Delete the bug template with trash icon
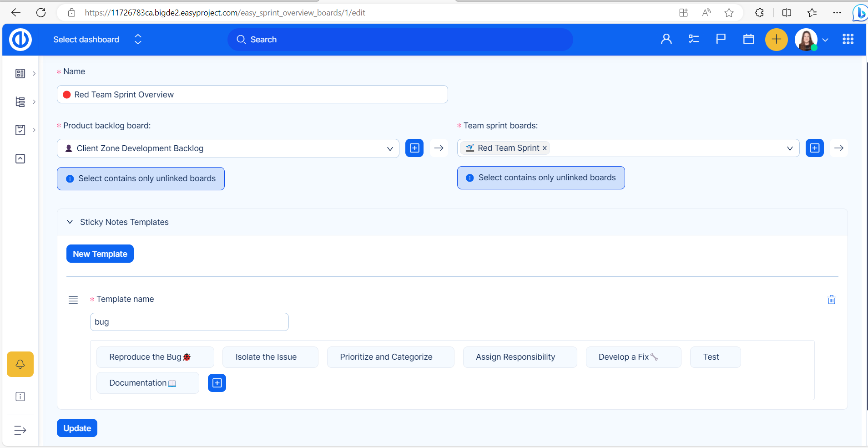 coord(831,300)
